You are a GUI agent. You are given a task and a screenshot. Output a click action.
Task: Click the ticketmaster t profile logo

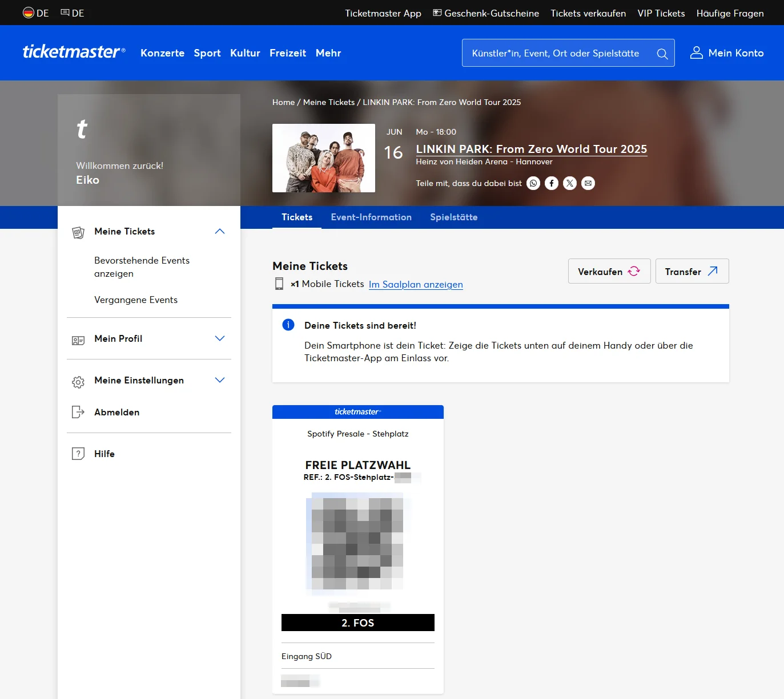coord(82,129)
